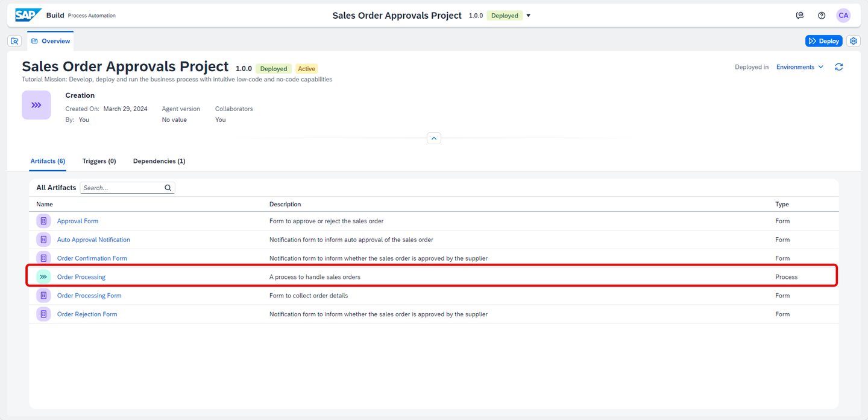Click the SAP logo
The image size is (868, 420).
[28, 15]
